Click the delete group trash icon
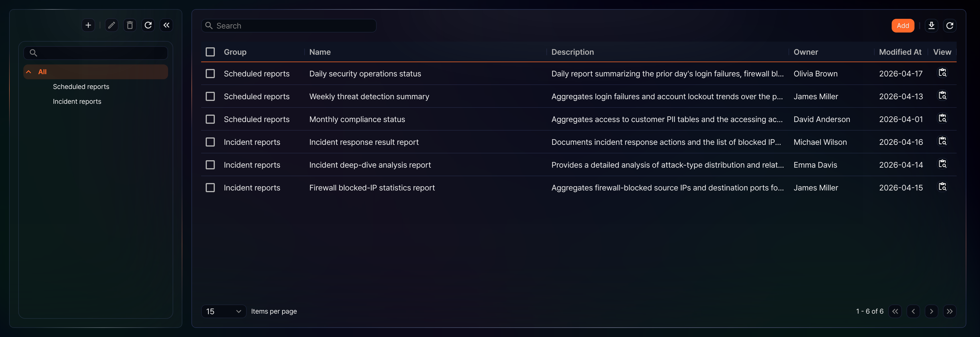Viewport: 980px width, 337px height. pyautogui.click(x=130, y=25)
